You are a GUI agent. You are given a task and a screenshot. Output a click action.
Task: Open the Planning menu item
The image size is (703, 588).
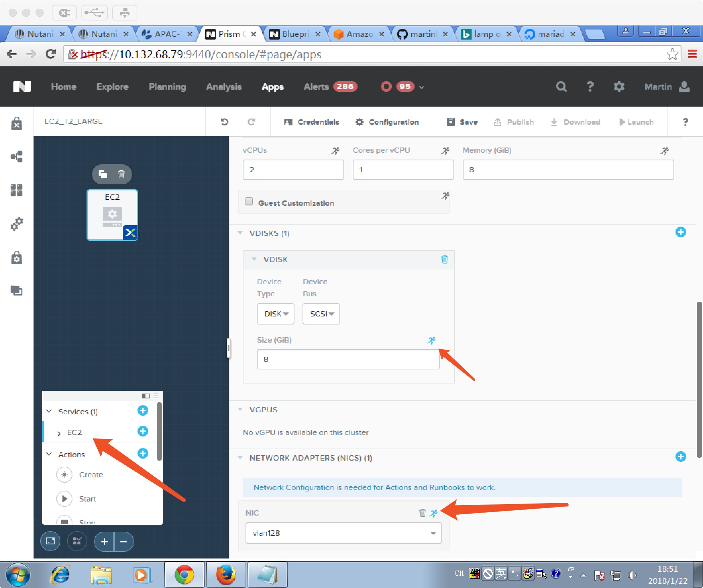pyautogui.click(x=167, y=86)
